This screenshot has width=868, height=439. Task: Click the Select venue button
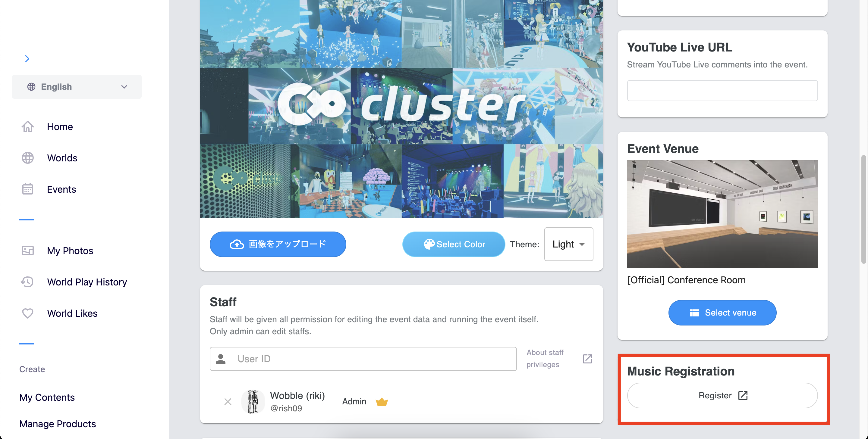click(x=722, y=313)
